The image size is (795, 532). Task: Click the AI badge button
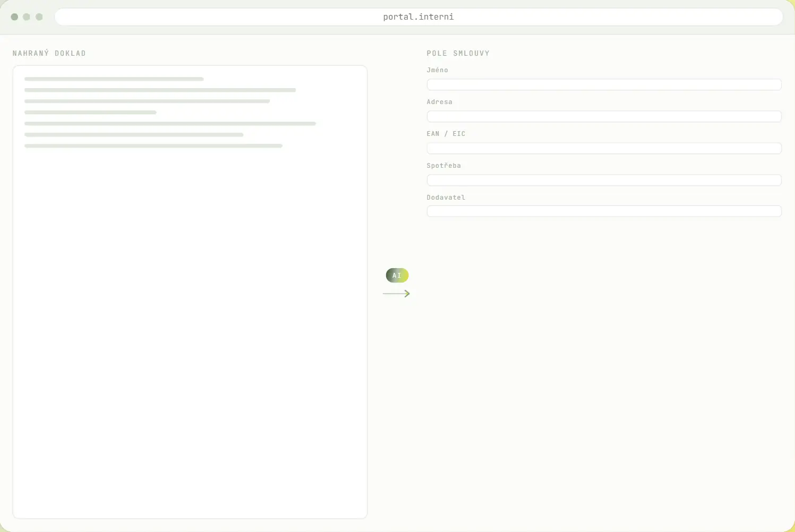click(397, 276)
